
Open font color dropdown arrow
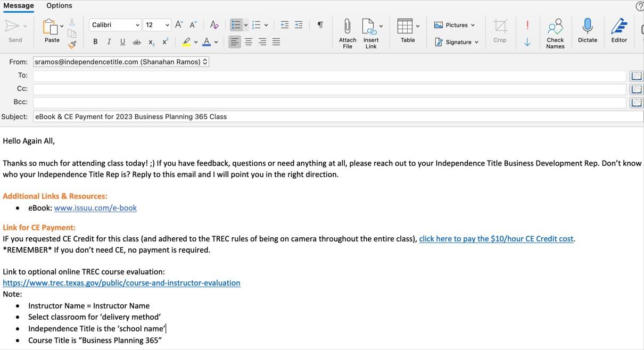pos(216,42)
